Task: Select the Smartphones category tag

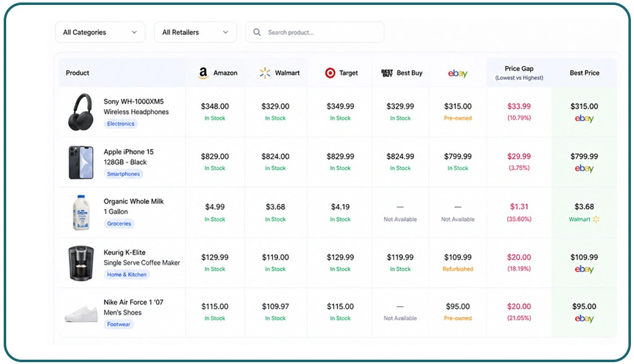Action: point(124,174)
